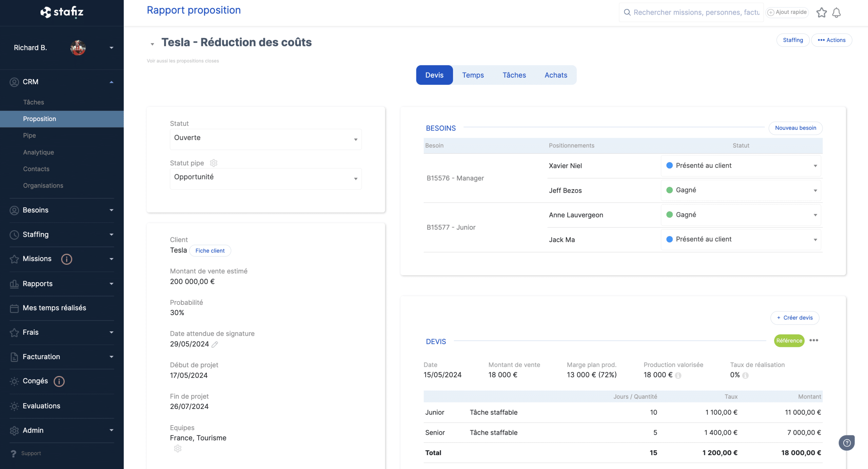The width and height of the screenshot is (868, 469).
Task: Toggle the triangle beside Tesla title
Action: pos(153,44)
